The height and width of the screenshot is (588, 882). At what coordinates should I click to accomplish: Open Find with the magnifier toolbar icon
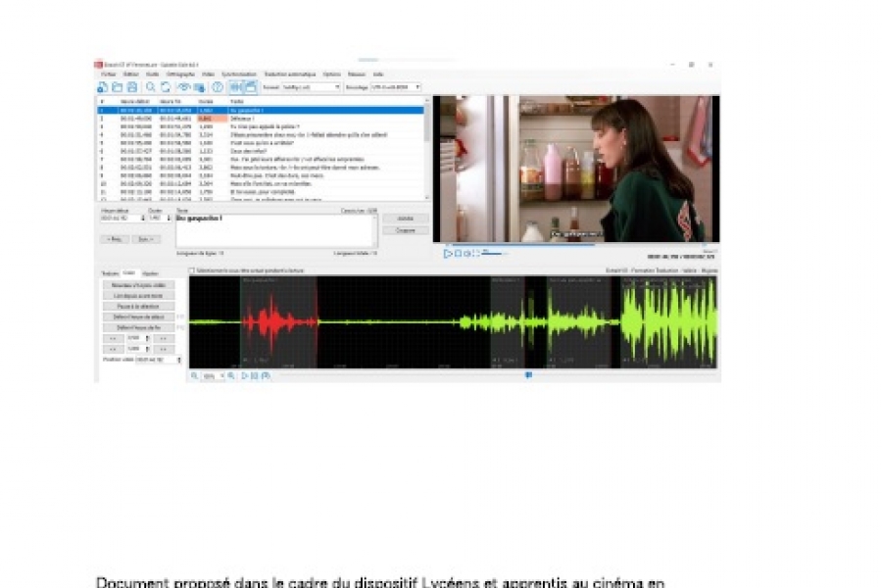[x=150, y=87]
